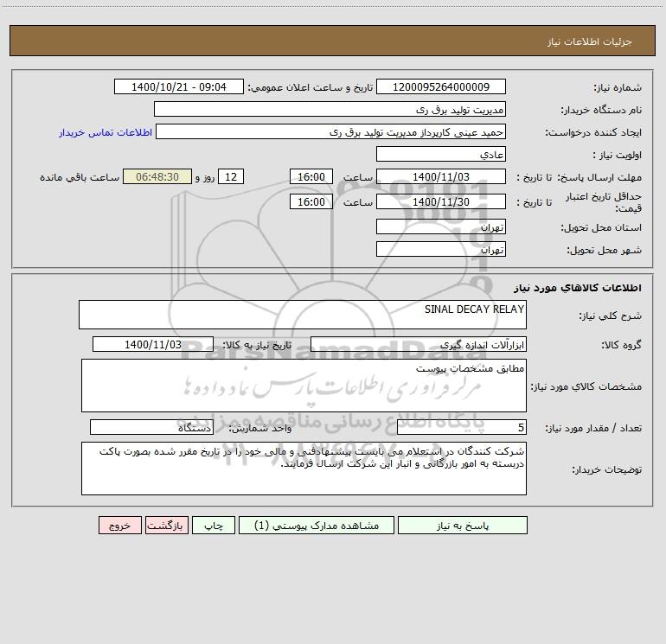This screenshot has height=644, width=666.
Task: Click the 'خروج' exit button
Action: 119,525
